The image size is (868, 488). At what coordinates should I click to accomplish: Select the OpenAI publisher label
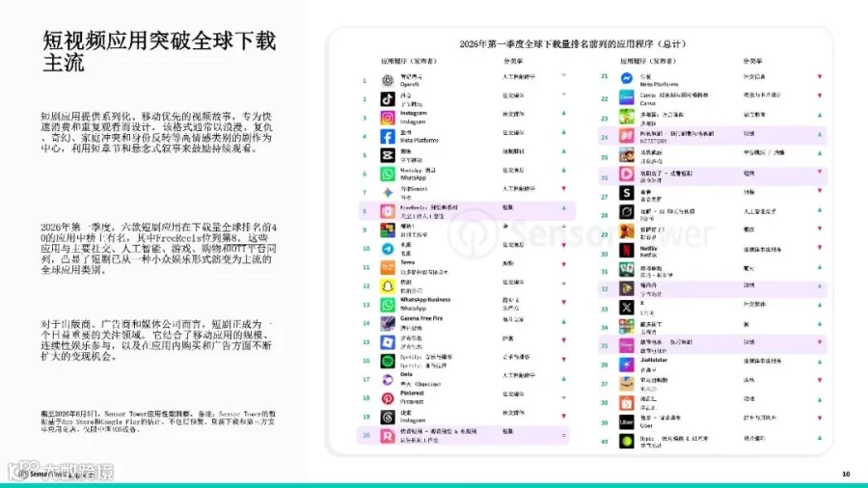pyautogui.click(x=410, y=85)
